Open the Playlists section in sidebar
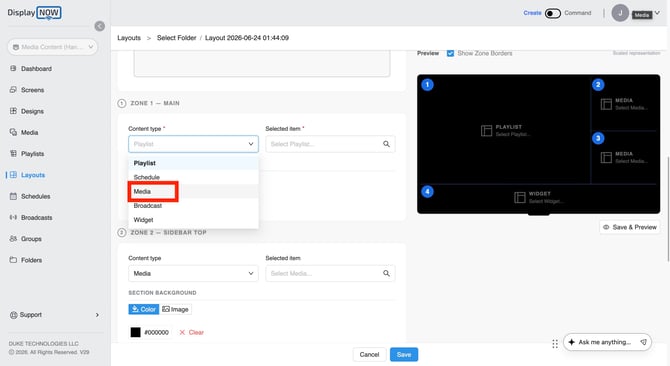670x366 pixels. click(x=32, y=154)
